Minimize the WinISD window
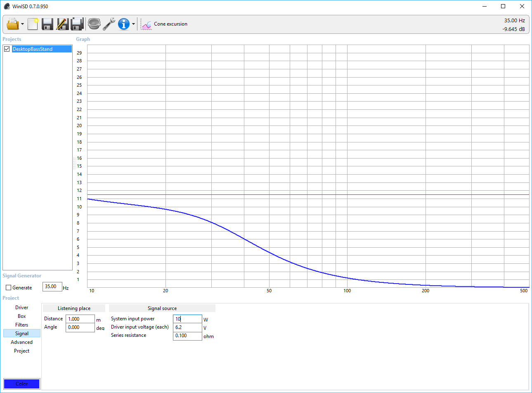This screenshot has width=532, height=393. coord(484,6)
